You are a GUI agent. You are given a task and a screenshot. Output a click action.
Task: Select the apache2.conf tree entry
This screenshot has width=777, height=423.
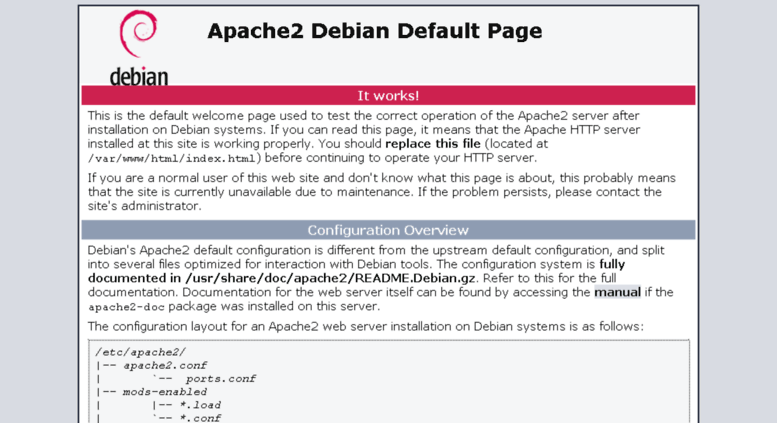click(165, 366)
